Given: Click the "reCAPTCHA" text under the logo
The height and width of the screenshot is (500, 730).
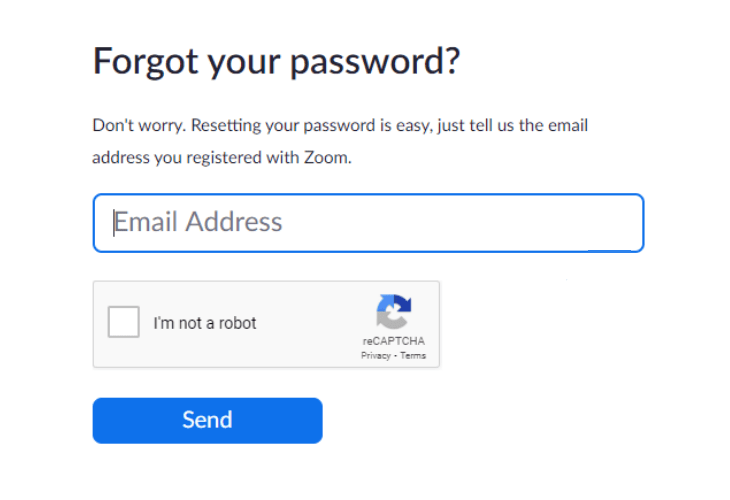Looking at the screenshot, I should (393, 342).
